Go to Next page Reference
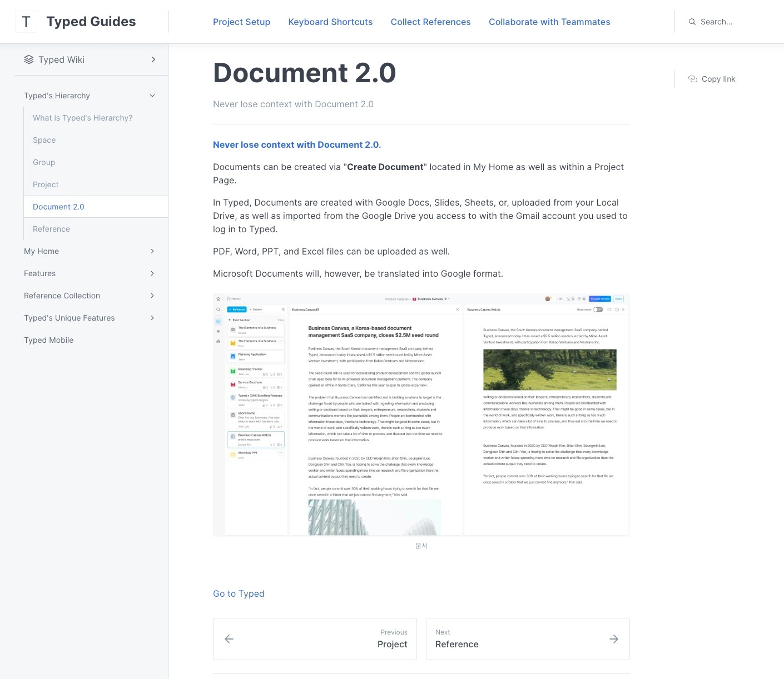784x679 pixels. click(x=528, y=639)
